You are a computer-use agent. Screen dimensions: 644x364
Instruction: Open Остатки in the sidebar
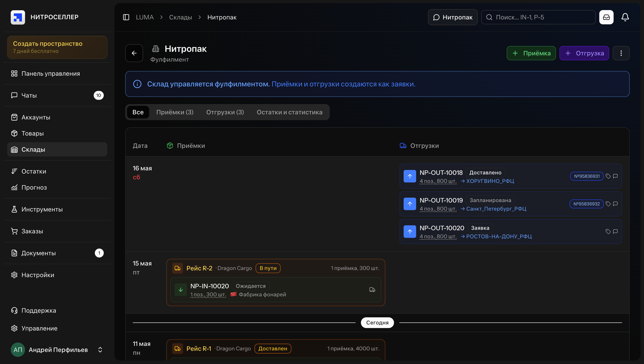(x=57, y=171)
